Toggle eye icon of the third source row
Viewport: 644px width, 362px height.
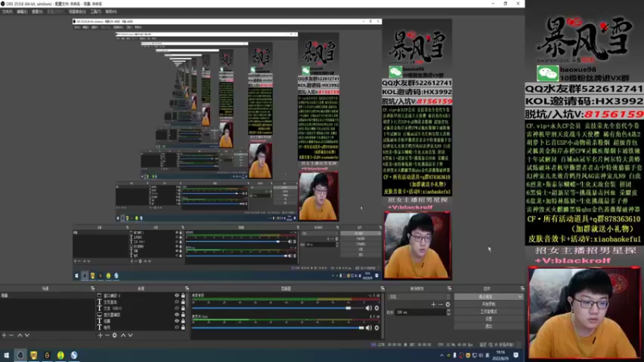click(x=177, y=308)
